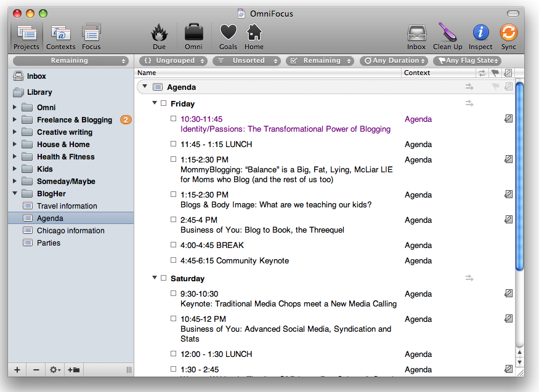Collapse the Friday group

[x=155, y=103]
